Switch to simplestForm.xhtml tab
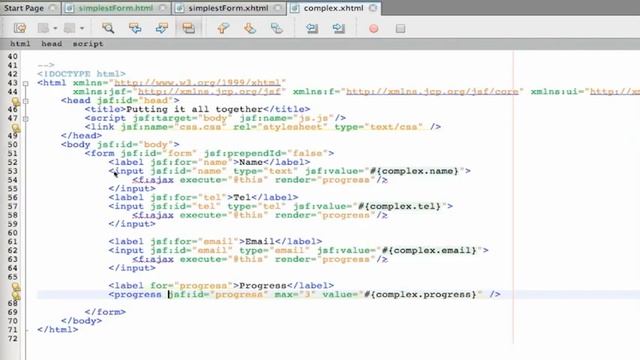Viewport: 640px width, 360px height. [228, 8]
